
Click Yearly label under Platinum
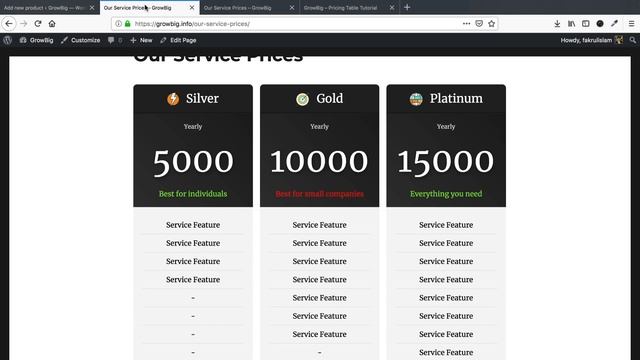(446, 127)
